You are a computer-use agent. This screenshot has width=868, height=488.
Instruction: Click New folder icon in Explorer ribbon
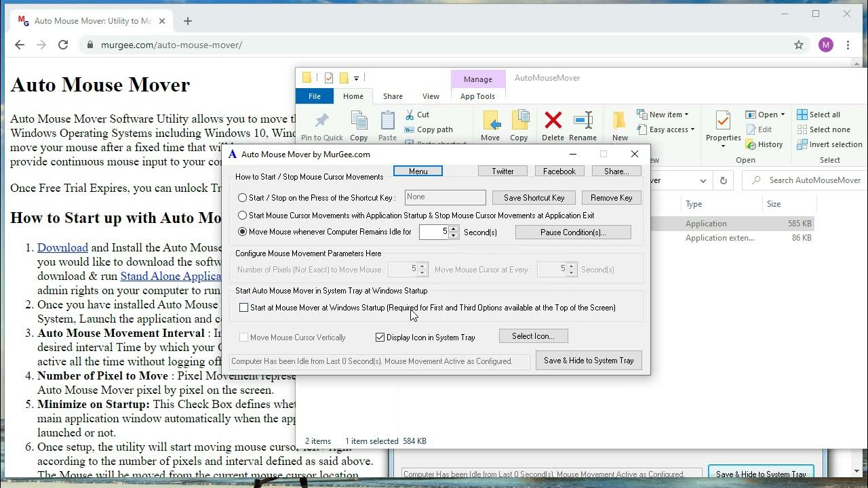620,121
